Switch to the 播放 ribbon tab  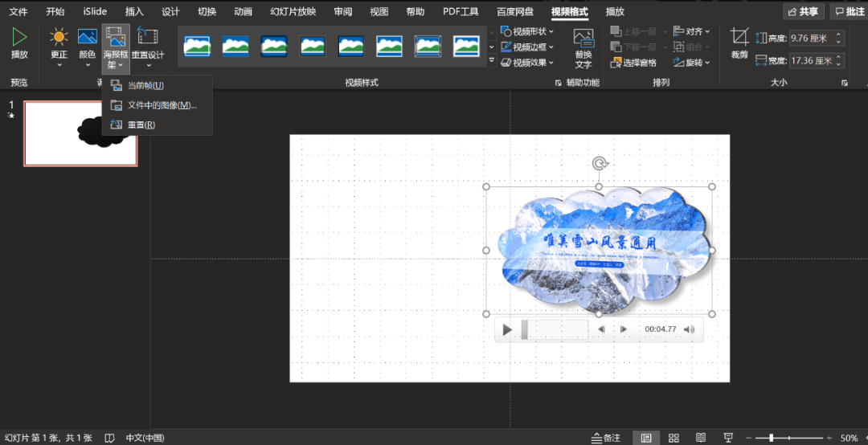click(x=615, y=11)
